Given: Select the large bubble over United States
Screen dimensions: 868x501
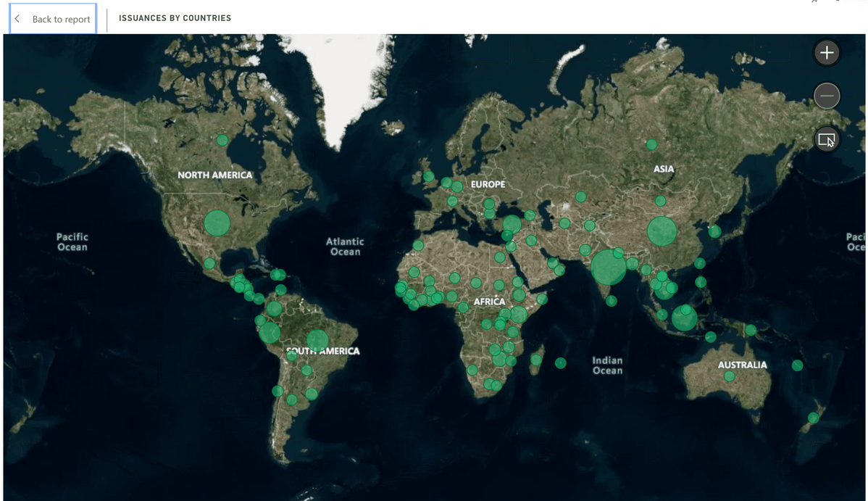Looking at the screenshot, I should pos(217,223).
